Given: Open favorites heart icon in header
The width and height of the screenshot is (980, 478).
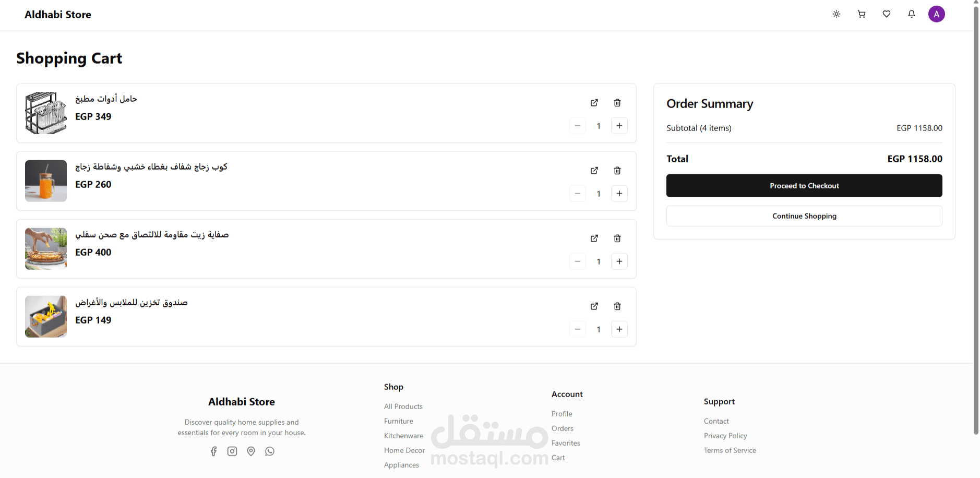Looking at the screenshot, I should 887,14.
